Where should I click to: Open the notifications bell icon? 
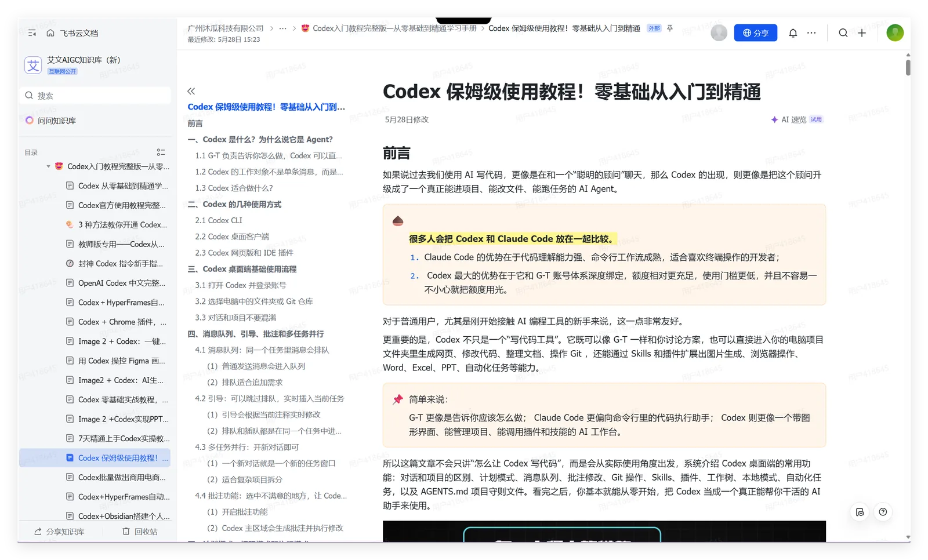[793, 33]
